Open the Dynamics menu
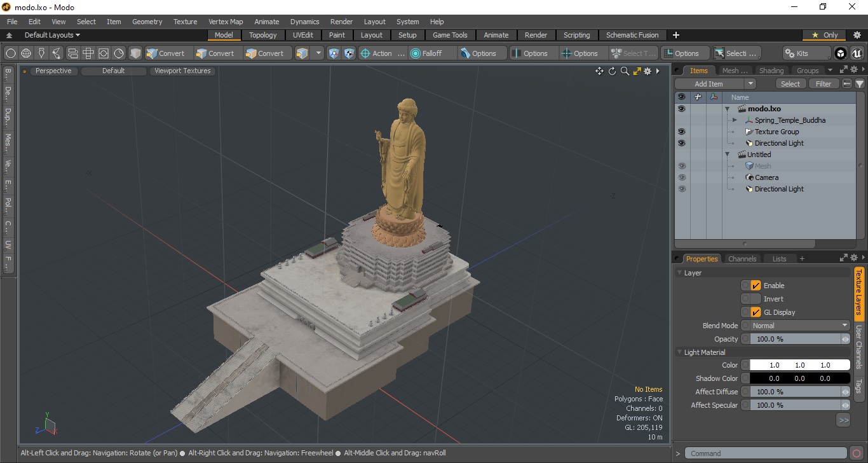 [304, 22]
